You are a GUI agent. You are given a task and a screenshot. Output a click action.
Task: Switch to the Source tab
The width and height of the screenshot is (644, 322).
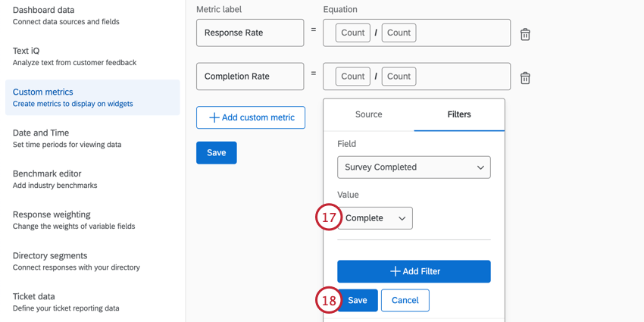[368, 114]
